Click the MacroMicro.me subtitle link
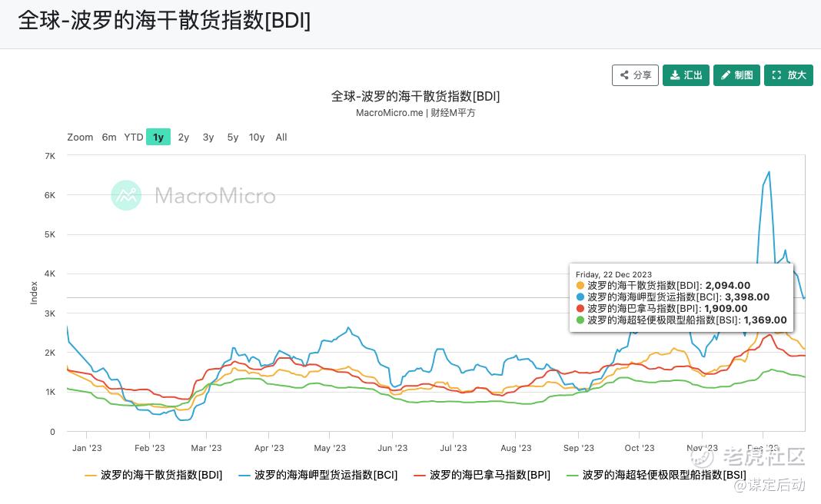 pos(389,113)
